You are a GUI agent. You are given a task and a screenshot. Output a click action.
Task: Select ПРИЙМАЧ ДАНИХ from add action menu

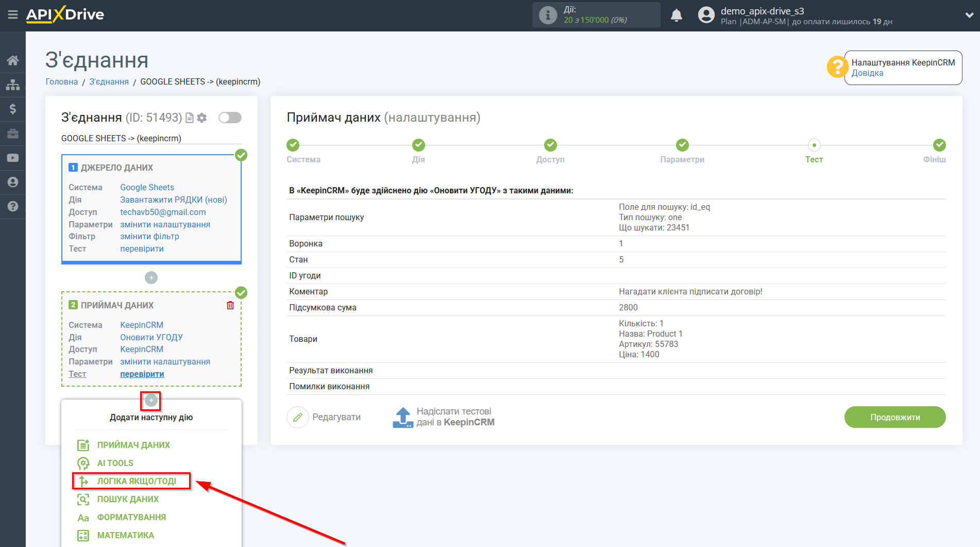coord(133,445)
